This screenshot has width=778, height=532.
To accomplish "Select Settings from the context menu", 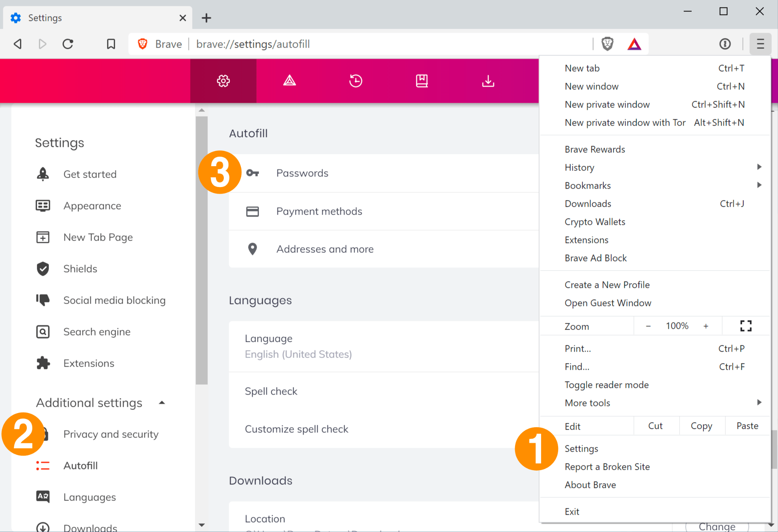I will pos(581,449).
